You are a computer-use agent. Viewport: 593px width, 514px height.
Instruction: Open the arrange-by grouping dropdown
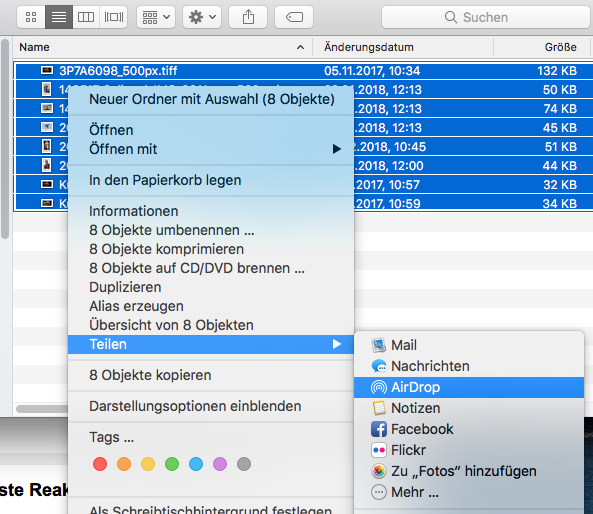pyautogui.click(x=156, y=17)
